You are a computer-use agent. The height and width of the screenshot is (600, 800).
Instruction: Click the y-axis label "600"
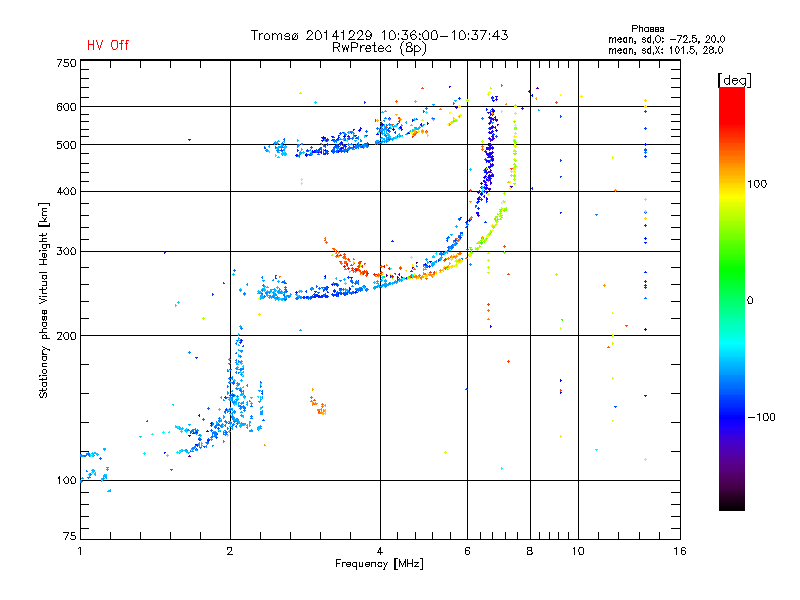click(66, 107)
